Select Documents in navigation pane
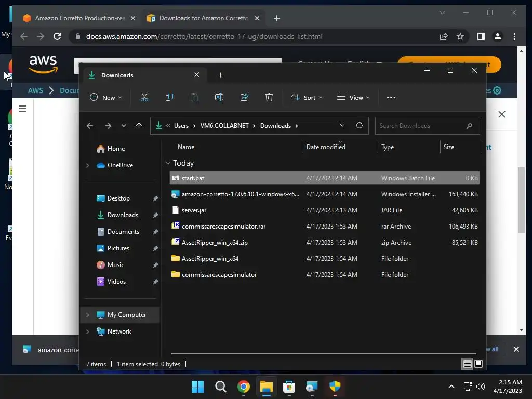 tap(123, 232)
